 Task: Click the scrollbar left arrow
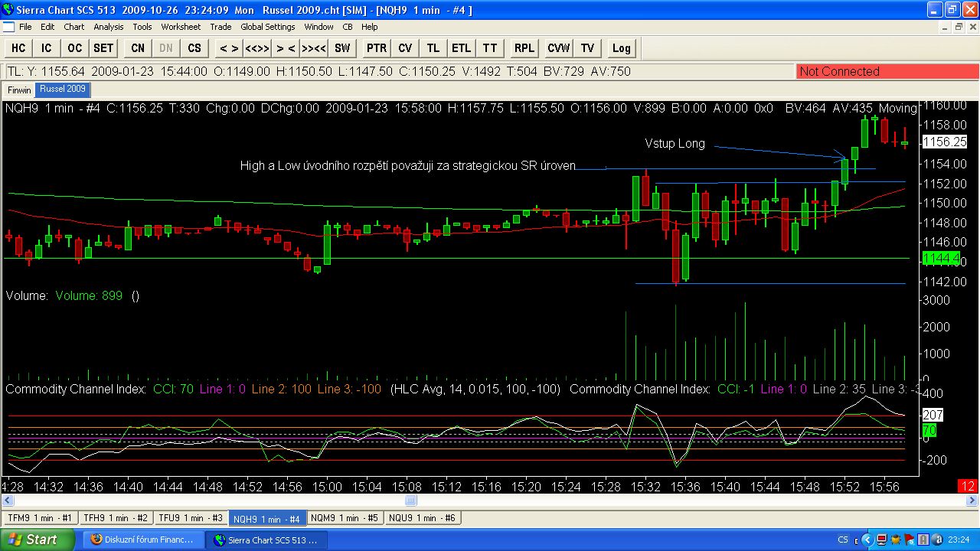(8, 500)
